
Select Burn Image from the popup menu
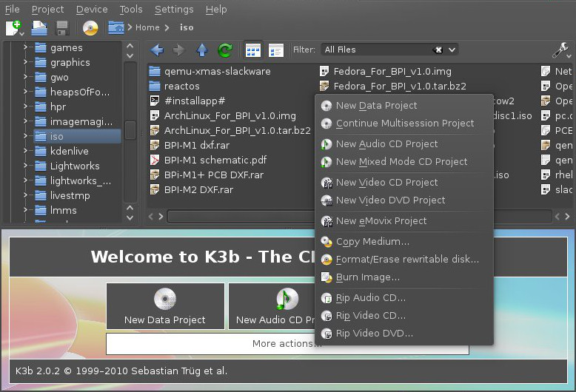tap(367, 277)
